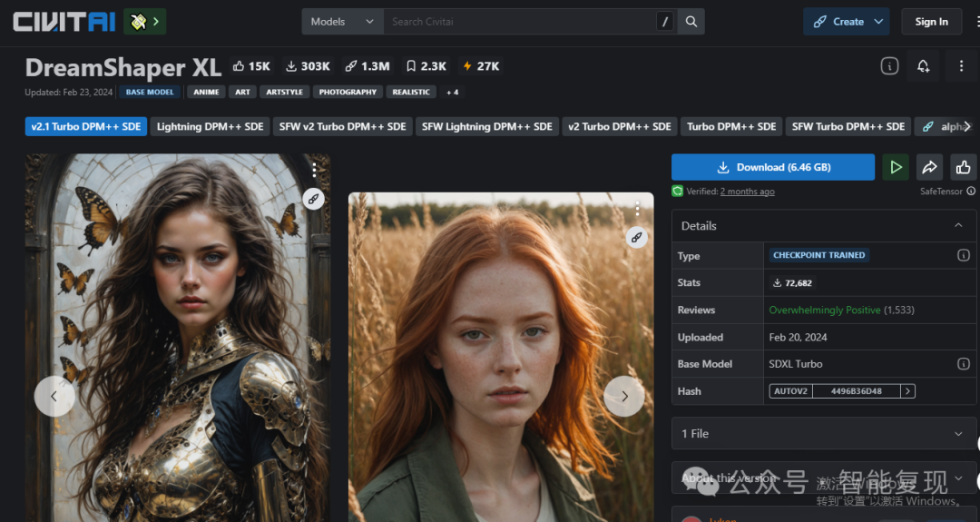Open the armored woman with butterflies image
The height and width of the screenshot is (522, 980).
pos(178,338)
